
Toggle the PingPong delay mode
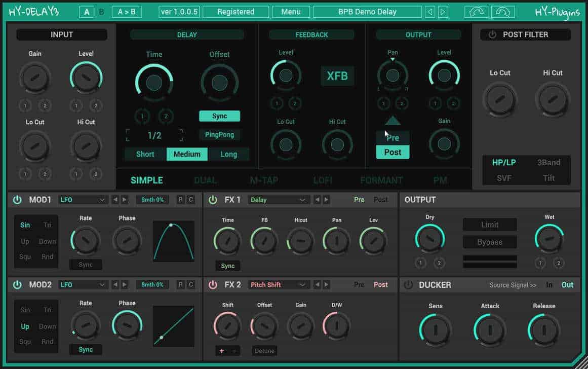point(219,135)
